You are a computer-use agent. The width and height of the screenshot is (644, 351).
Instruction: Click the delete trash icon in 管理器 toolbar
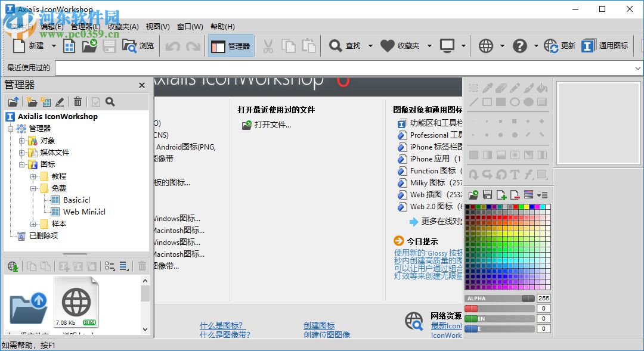pyautogui.click(x=78, y=102)
